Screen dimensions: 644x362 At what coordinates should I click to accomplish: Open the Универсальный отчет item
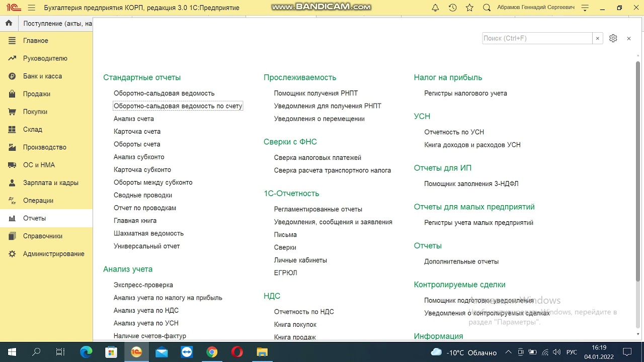[146, 246]
